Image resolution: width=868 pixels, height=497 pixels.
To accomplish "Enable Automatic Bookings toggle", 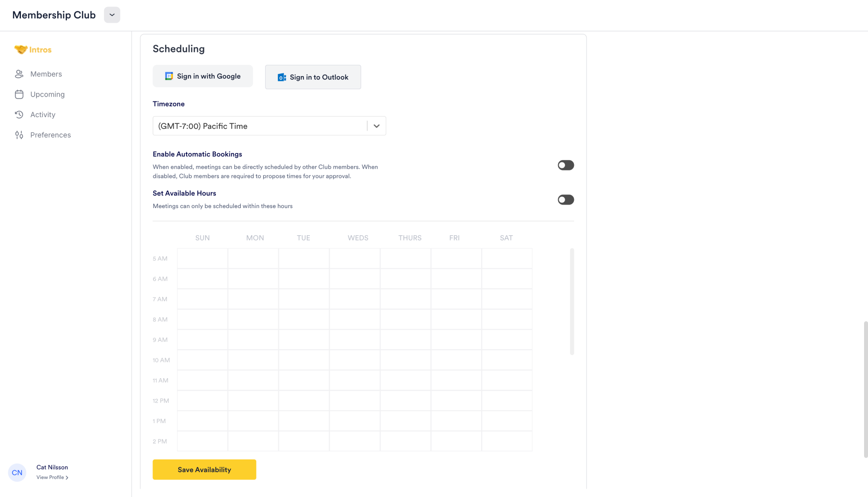I will [x=566, y=165].
